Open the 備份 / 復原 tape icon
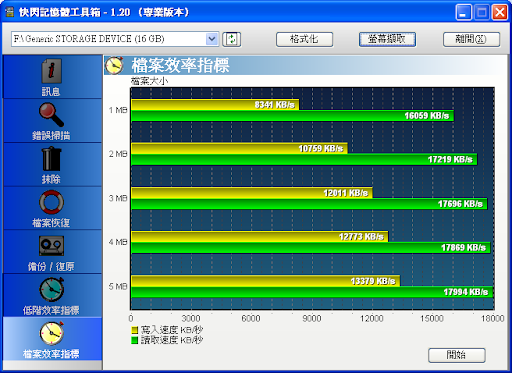This screenshot has height=373, width=512. point(51,246)
